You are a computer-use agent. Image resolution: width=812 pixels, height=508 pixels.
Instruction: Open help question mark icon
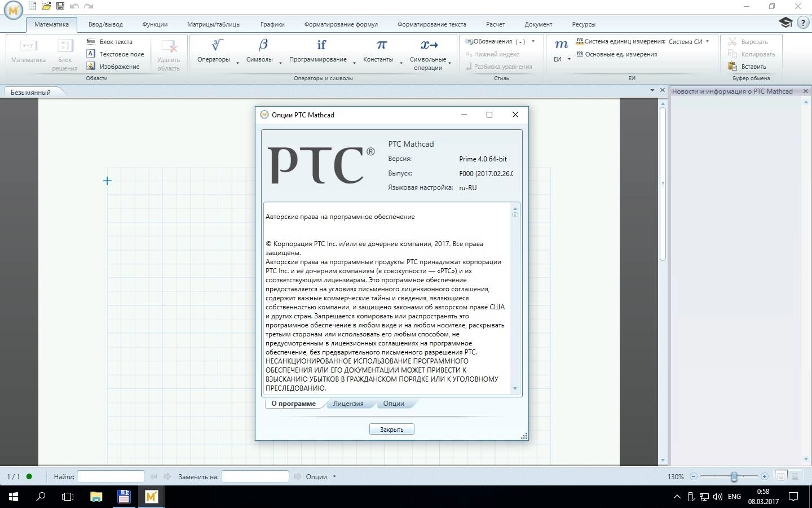click(803, 23)
